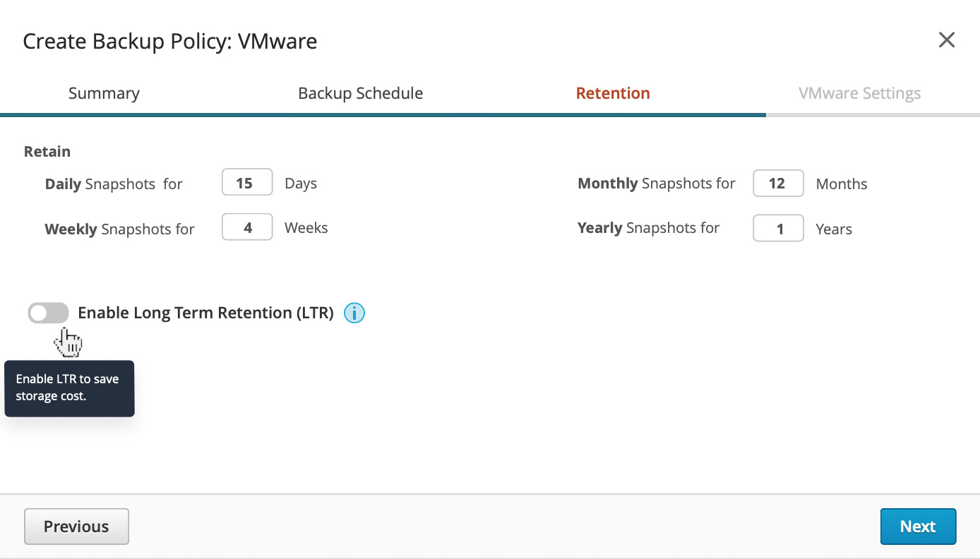The width and height of the screenshot is (980, 559).
Task: Open the Backup Schedule tab
Action: click(x=360, y=93)
